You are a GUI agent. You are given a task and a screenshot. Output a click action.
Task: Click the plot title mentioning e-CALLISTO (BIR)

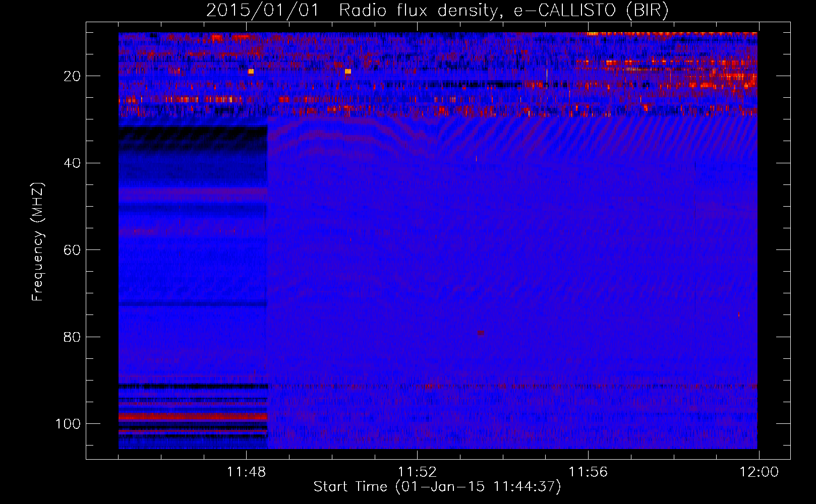pyautogui.click(x=437, y=10)
